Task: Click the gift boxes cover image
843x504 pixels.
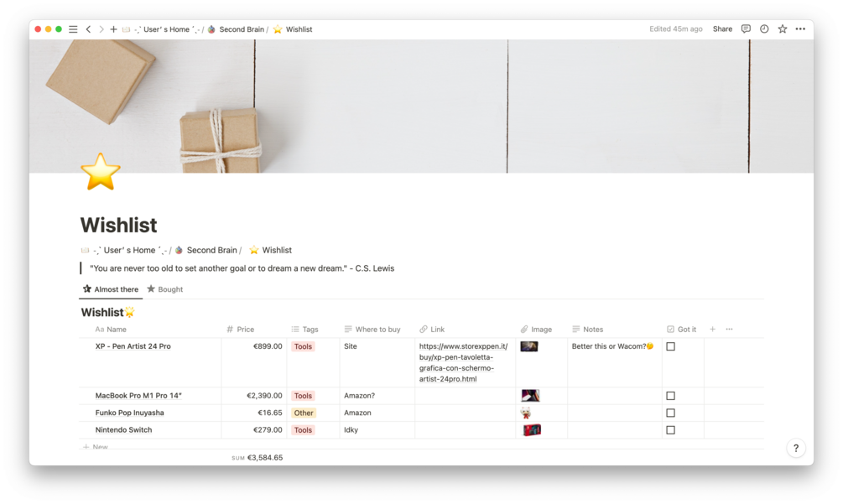Action: click(x=421, y=107)
